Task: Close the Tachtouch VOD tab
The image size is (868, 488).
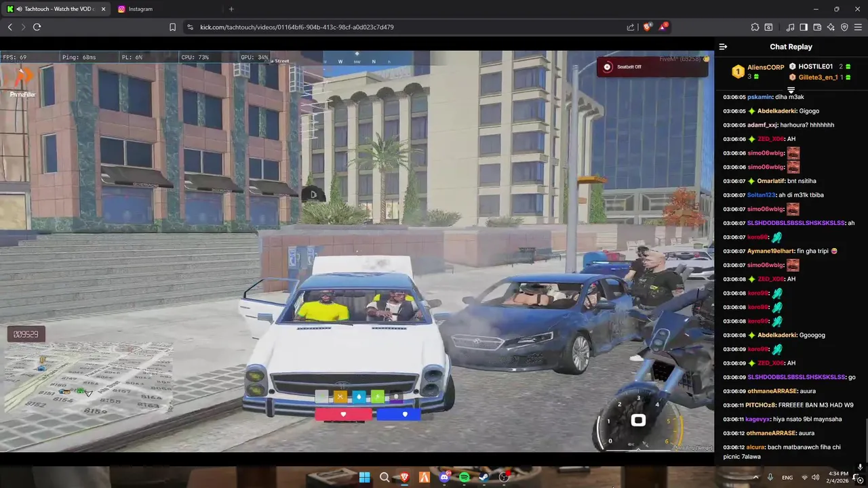Action: click(103, 9)
